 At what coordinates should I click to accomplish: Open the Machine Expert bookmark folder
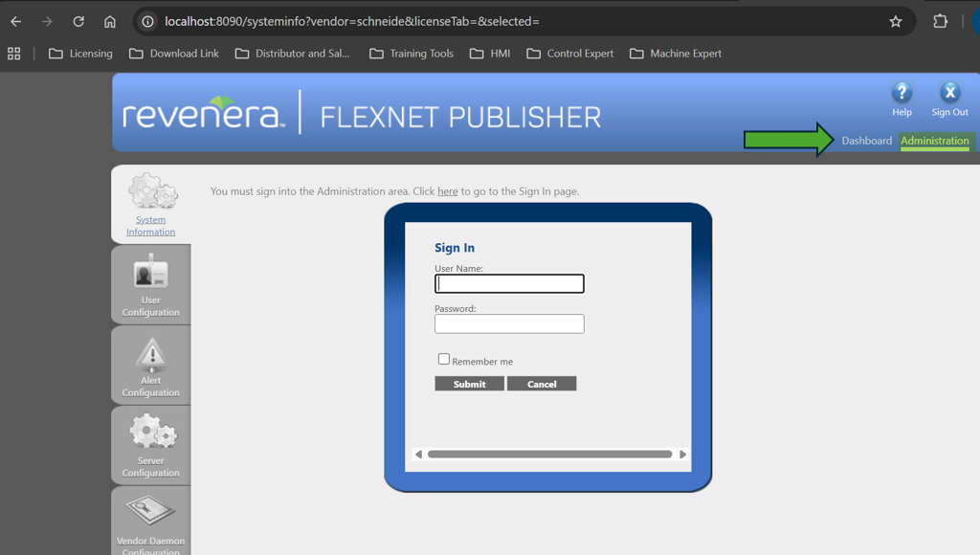[x=676, y=54]
